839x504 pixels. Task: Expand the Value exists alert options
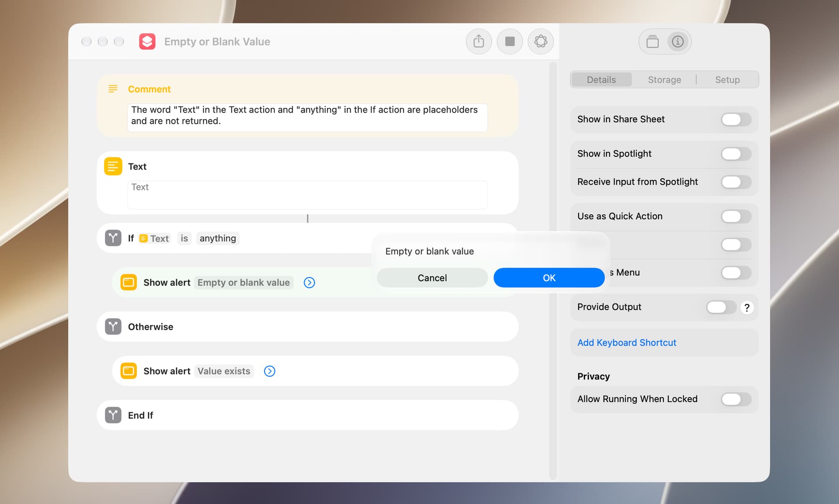pos(270,371)
